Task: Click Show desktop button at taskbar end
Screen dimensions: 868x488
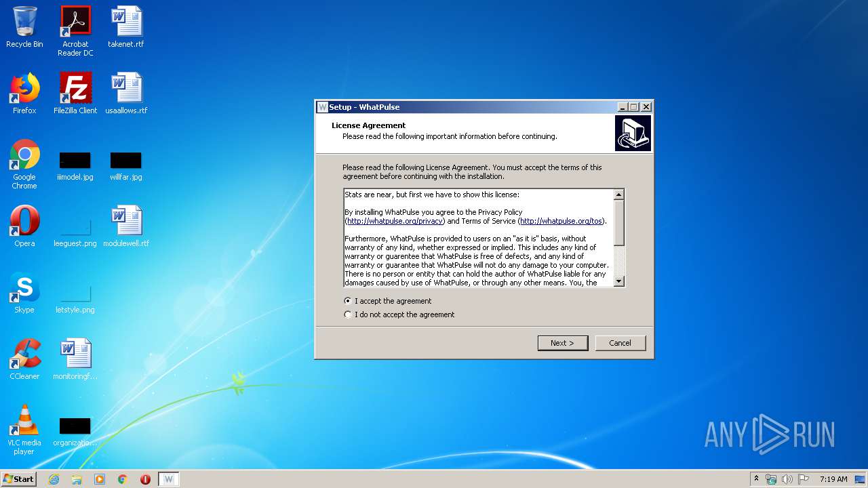Action: (x=861, y=479)
